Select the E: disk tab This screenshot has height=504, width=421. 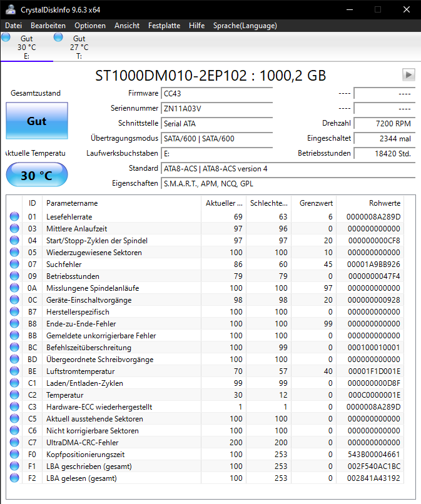tap(27, 47)
